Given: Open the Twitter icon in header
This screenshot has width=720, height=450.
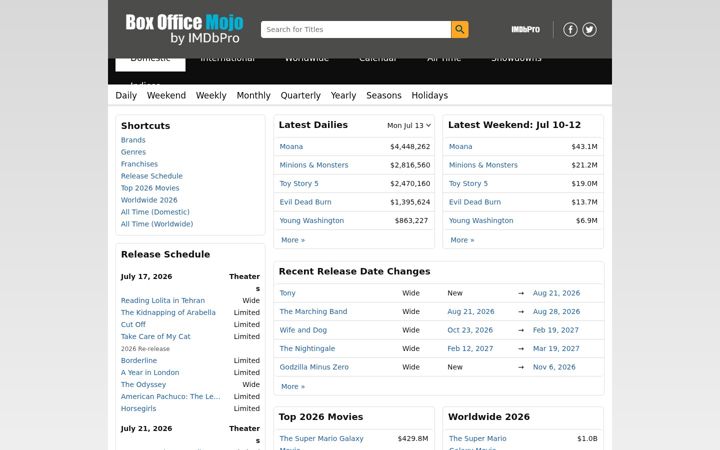Looking at the screenshot, I should point(590,29).
